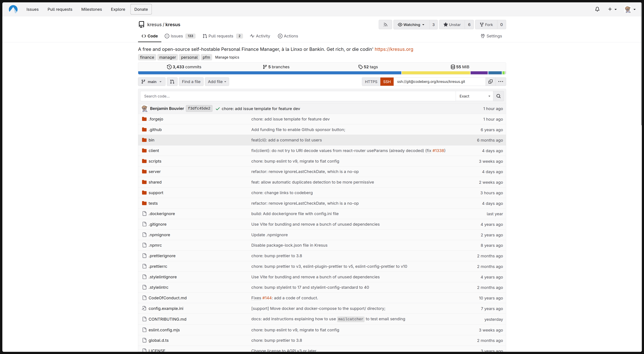Click the Codeberg logo icon
The image size is (644, 354).
(x=13, y=9)
